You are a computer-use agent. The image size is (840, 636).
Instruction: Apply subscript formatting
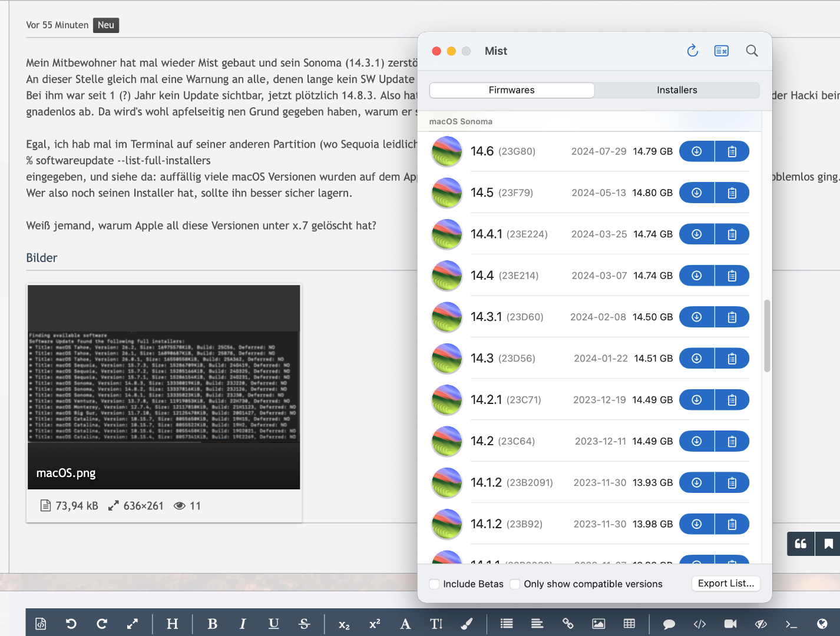pyautogui.click(x=344, y=624)
